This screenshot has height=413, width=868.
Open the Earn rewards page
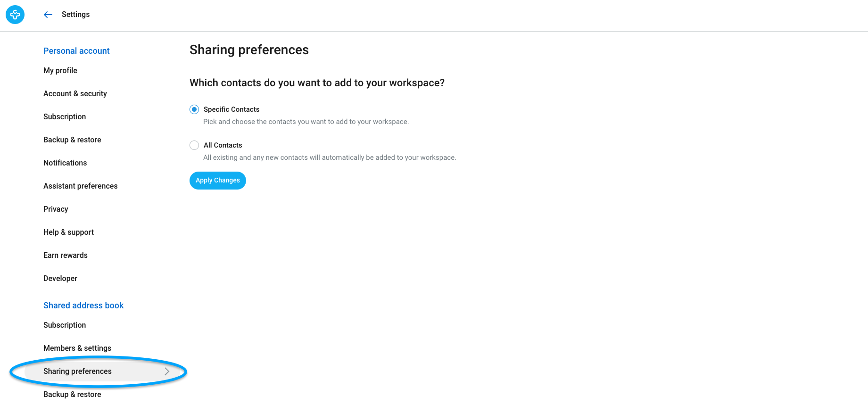(66, 255)
